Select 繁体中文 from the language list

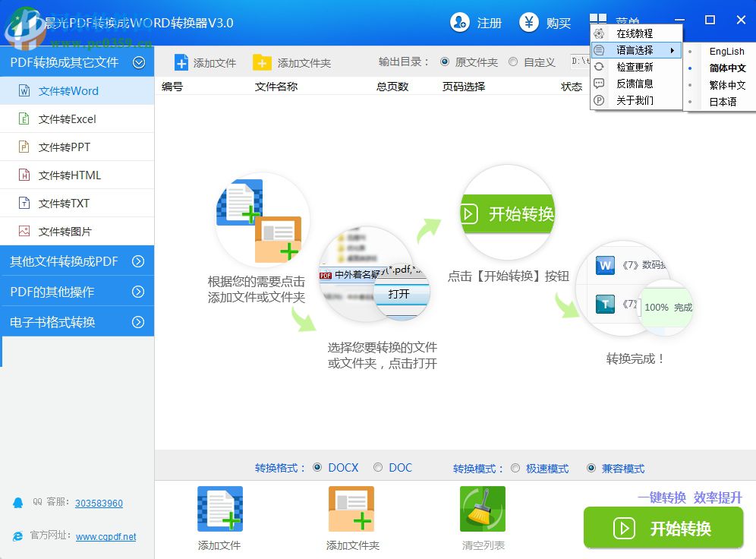pyautogui.click(x=726, y=84)
